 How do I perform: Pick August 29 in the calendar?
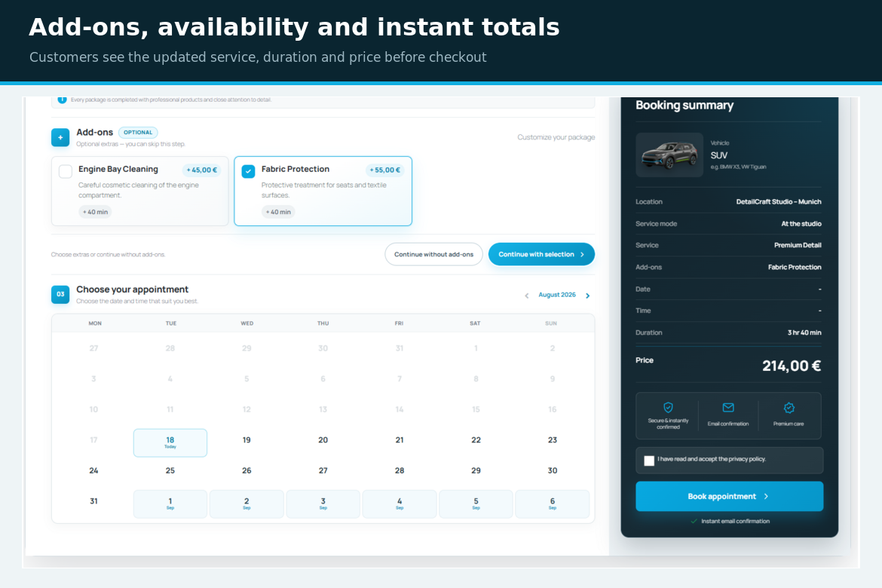(x=476, y=470)
